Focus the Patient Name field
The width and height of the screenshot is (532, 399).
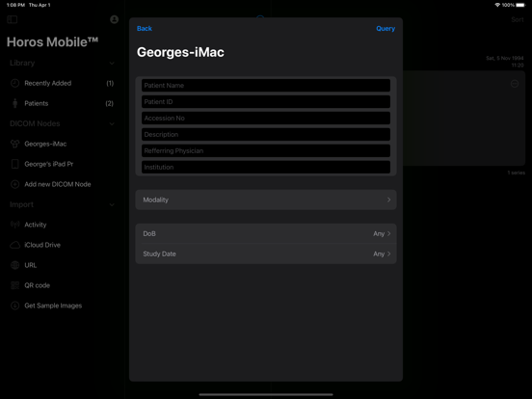266,86
